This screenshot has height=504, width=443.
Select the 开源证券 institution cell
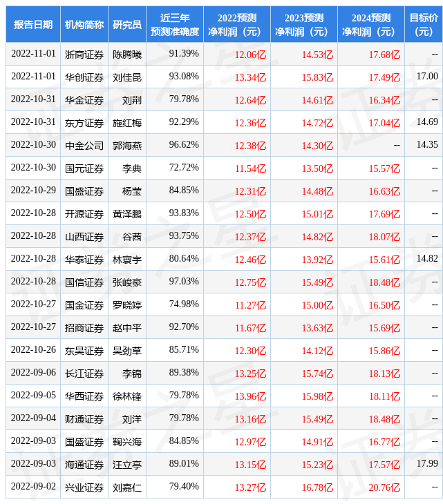pyautogui.click(x=84, y=214)
